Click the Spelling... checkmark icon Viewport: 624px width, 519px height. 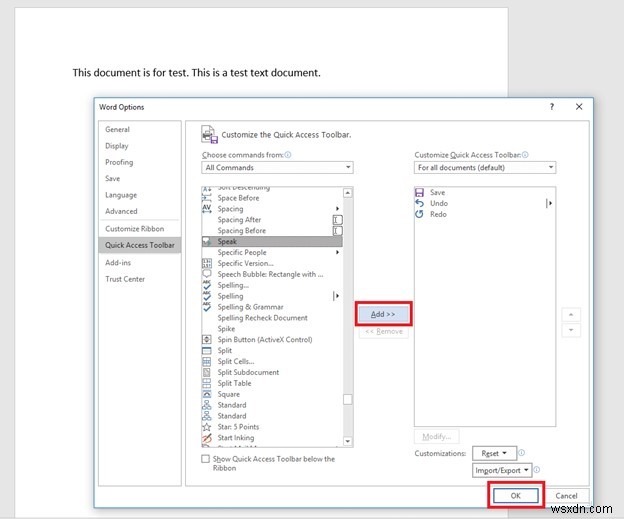[x=207, y=285]
